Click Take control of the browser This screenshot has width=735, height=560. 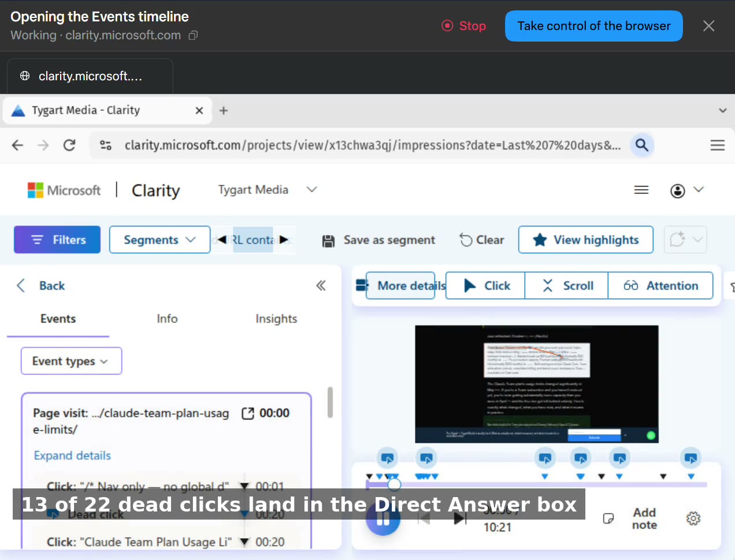point(593,26)
